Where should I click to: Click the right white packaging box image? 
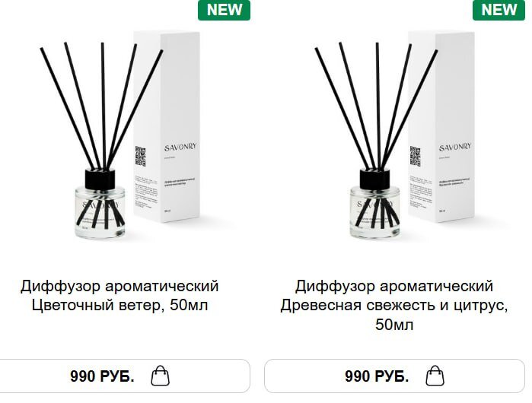[441, 126]
